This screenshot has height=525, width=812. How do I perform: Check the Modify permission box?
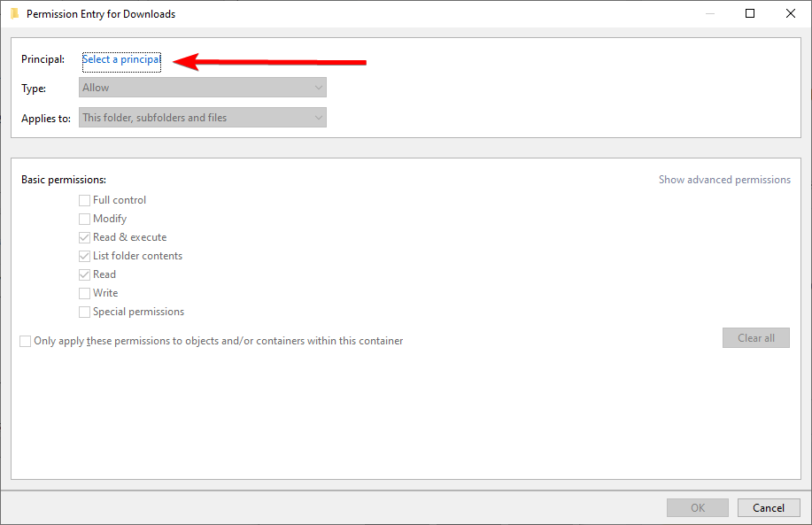pyautogui.click(x=85, y=220)
